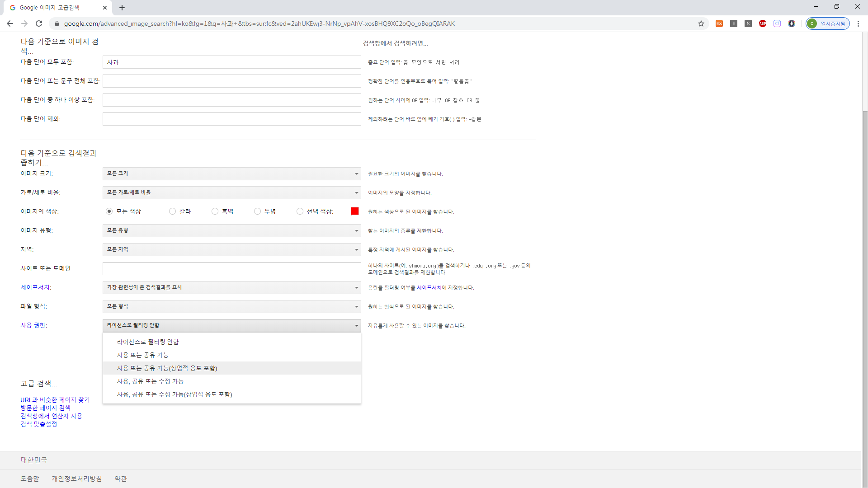The height and width of the screenshot is (488, 868).
Task: Expand the 파일 형식 dropdown
Action: [231, 306]
